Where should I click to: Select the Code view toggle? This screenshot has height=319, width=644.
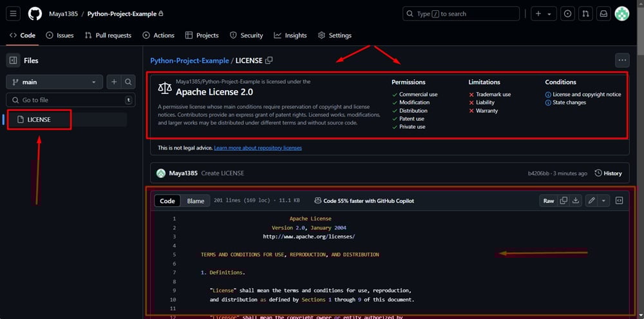[x=167, y=200]
